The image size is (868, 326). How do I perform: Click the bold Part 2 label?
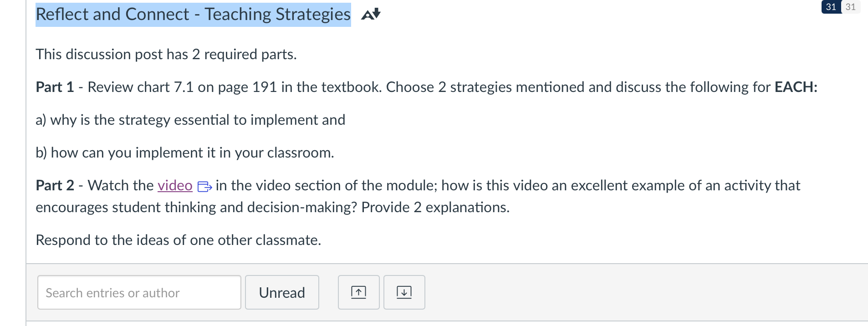[x=55, y=185]
